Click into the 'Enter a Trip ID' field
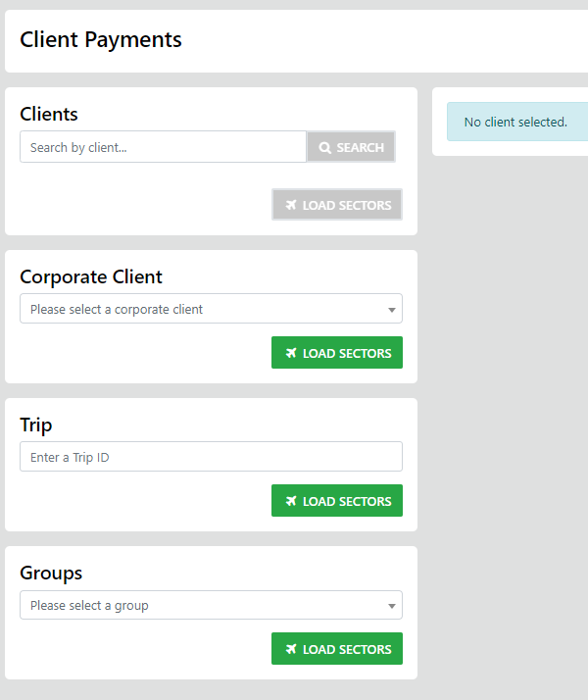The width and height of the screenshot is (588, 700). [x=211, y=457]
